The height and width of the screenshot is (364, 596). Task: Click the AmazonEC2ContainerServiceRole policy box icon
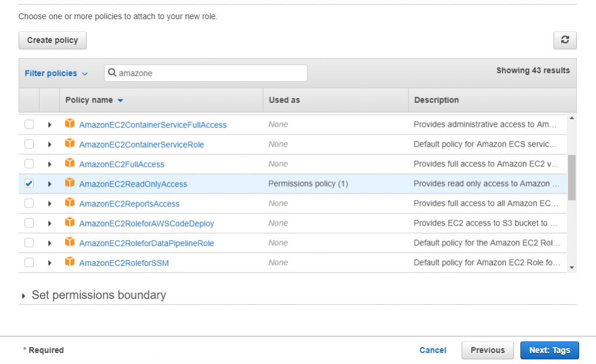[x=70, y=143]
